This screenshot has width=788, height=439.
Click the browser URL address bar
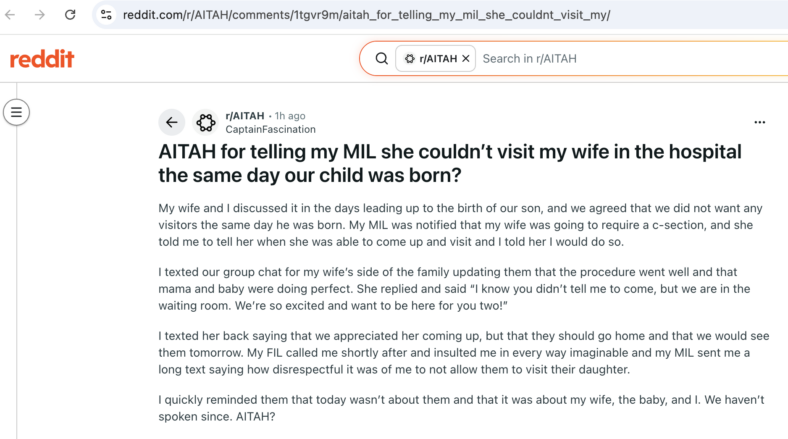pos(366,15)
